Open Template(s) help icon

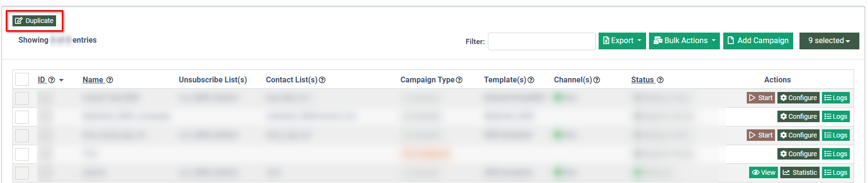pyautogui.click(x=531, y=80)
